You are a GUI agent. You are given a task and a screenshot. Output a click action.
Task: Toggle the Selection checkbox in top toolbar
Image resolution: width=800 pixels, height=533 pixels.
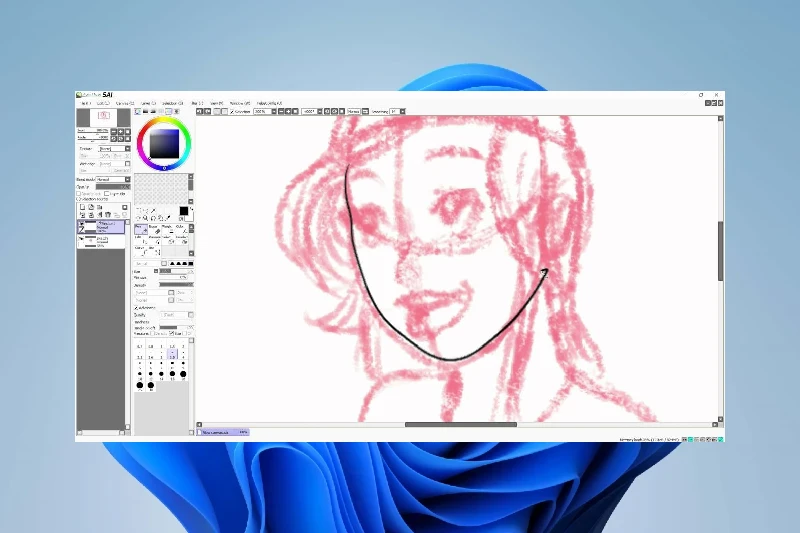pos(232,111)
